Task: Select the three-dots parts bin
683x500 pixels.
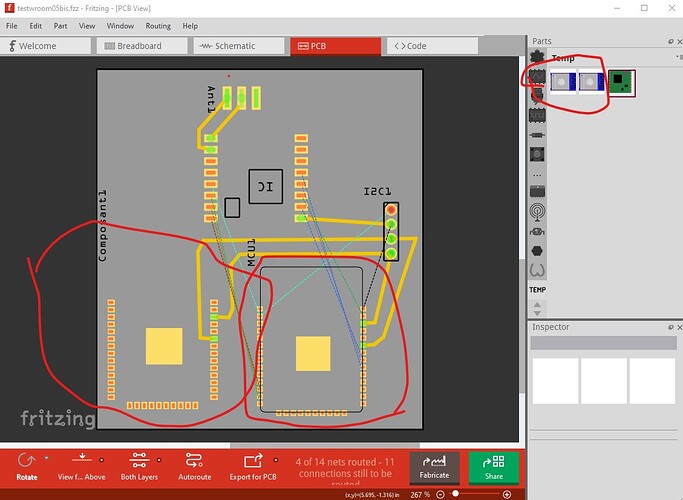Action: (x=537, y=176)
